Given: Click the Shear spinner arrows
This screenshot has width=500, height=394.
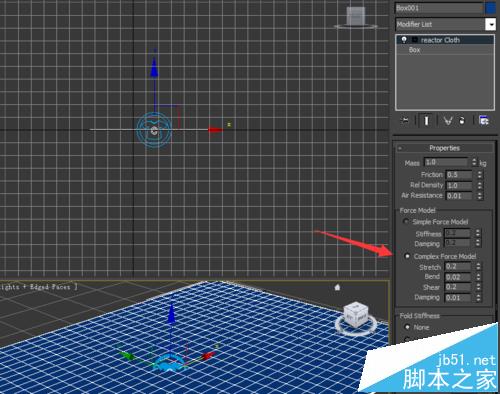Looking at the screenshot, I should click(478, 287).
